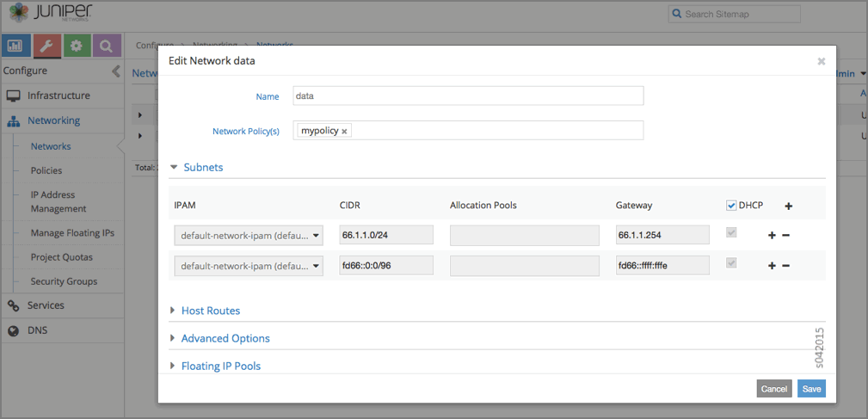Toggle DHCP checkbox for 66.1.1.0/24 row
This screenshot has width=868, height=419.
[731, 233]
